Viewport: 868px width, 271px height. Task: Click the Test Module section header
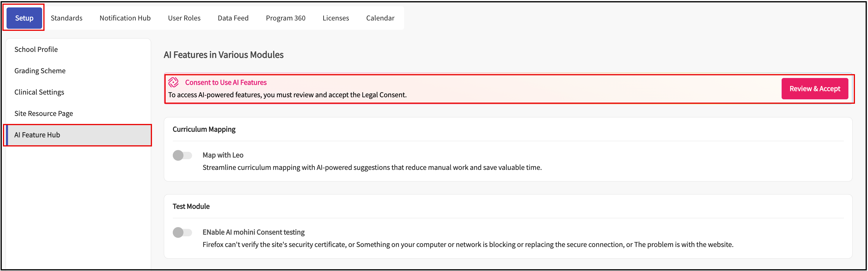pos(191,206)
